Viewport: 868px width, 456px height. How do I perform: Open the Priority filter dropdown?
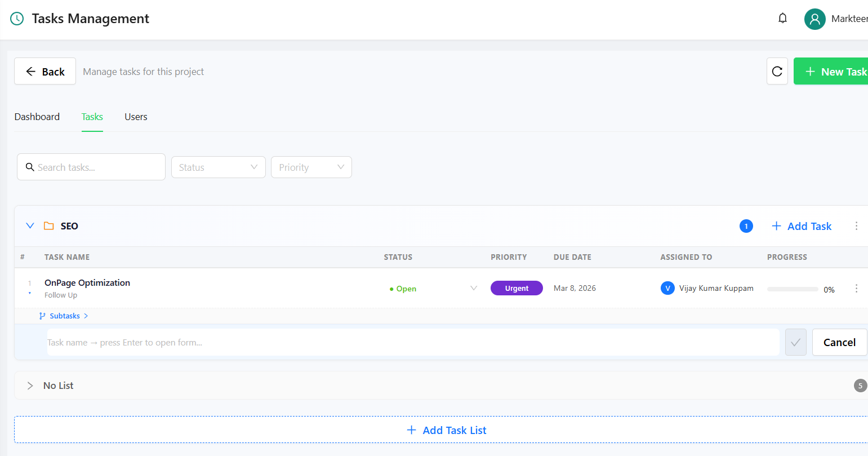pyautogui.click(x=311, y=167)
